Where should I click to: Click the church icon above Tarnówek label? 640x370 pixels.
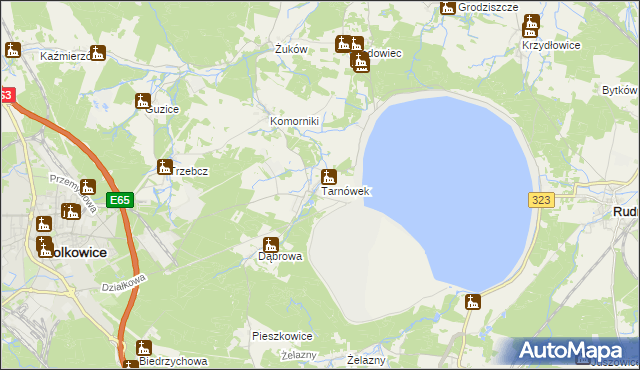tap(329, 177)
